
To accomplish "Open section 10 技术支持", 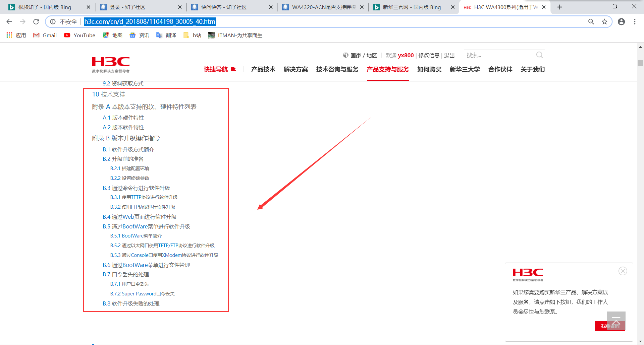I will [x=109, y=94].
